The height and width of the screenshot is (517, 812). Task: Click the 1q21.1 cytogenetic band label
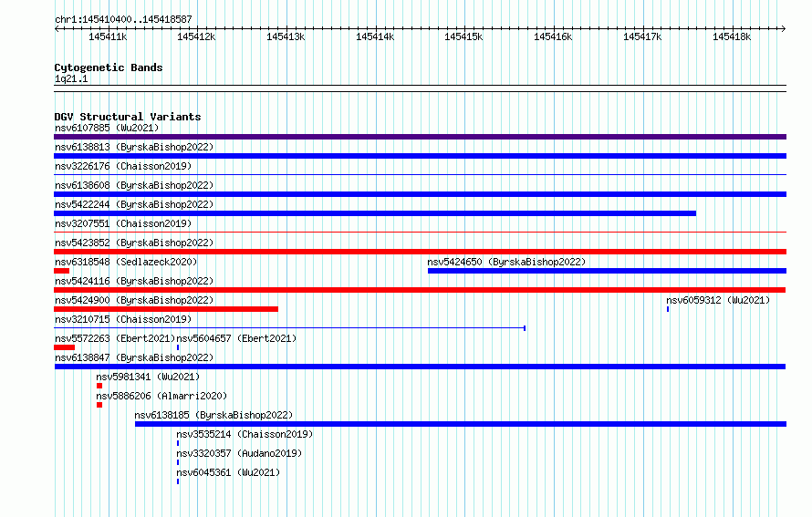(x=71, y=78)
